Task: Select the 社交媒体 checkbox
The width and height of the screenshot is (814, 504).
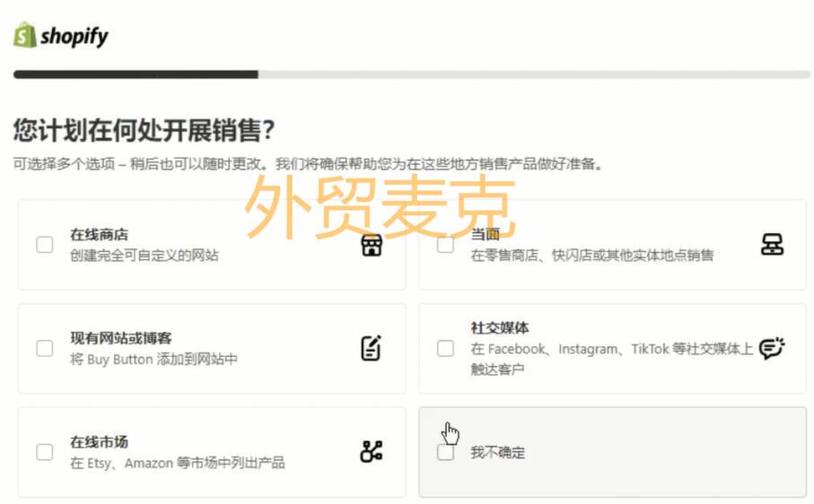Action: (445, 348)
